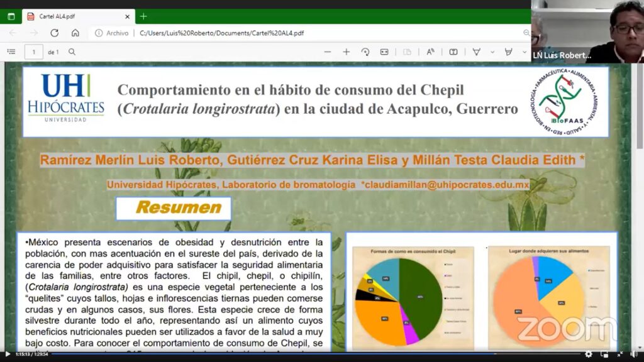Screen dimensions: 644x362
Task: Toggle fit-to-page view
Action: point(384,52)
